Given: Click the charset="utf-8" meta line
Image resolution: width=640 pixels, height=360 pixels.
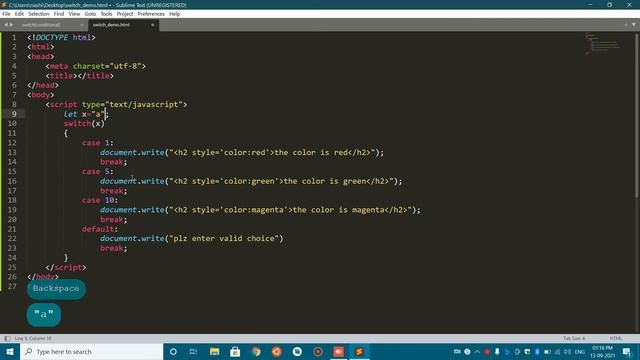Looking at the screenshot, I should point(96,66).
